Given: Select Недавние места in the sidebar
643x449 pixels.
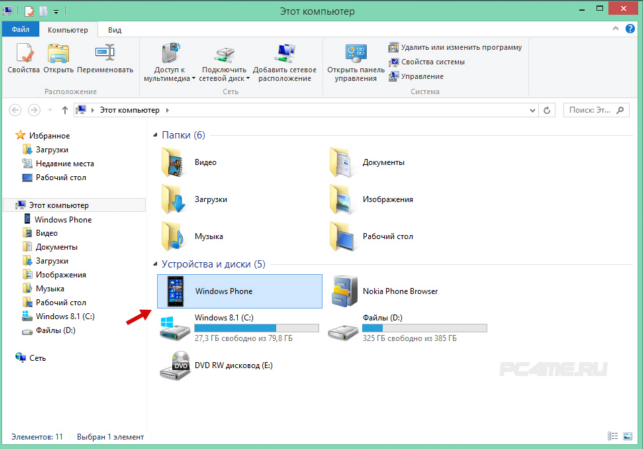Looking at the screenshot, I should pyautogui.click(x=58, y=164).
